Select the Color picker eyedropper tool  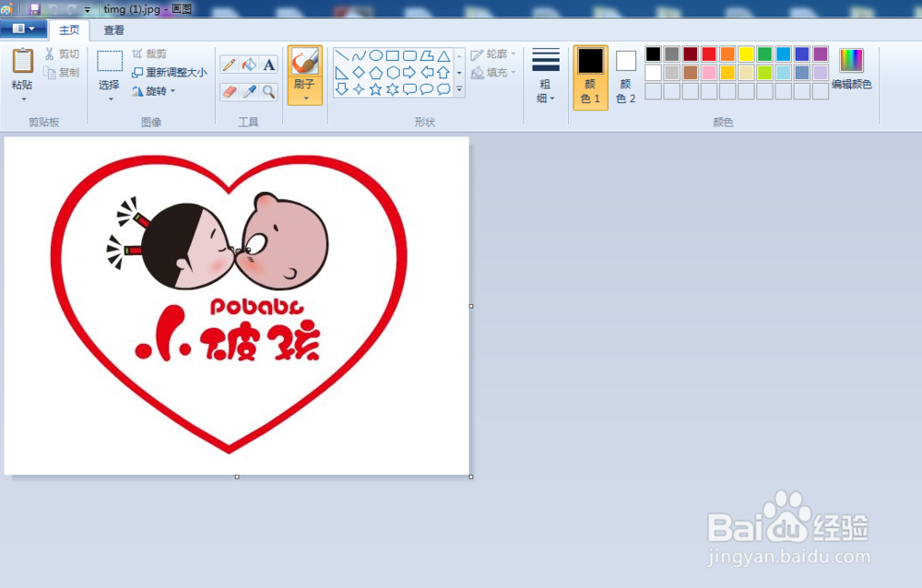tap(249, 92)
